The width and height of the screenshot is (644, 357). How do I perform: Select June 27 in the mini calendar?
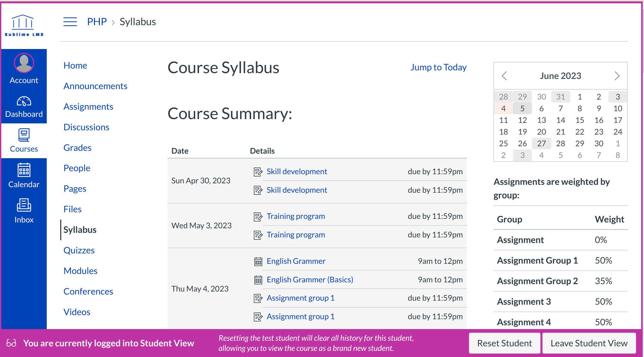tap(541, 143)
